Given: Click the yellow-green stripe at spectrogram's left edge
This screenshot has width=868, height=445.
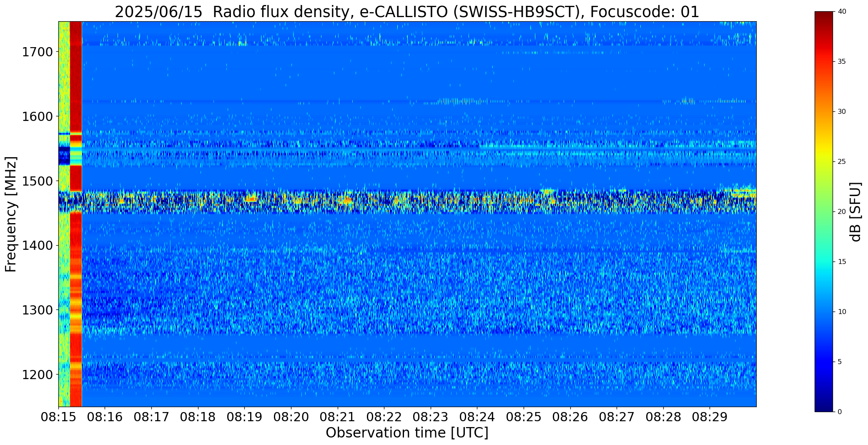Looking at the screenshot, I should point(64,214).
